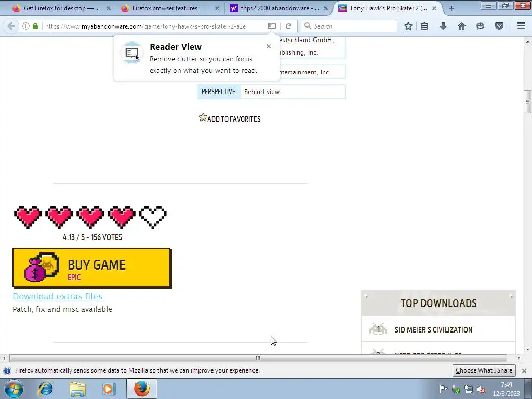Click the vertical scrollbar up arrow
Viewport: 532px width, 399px height.
pos(527,42)
